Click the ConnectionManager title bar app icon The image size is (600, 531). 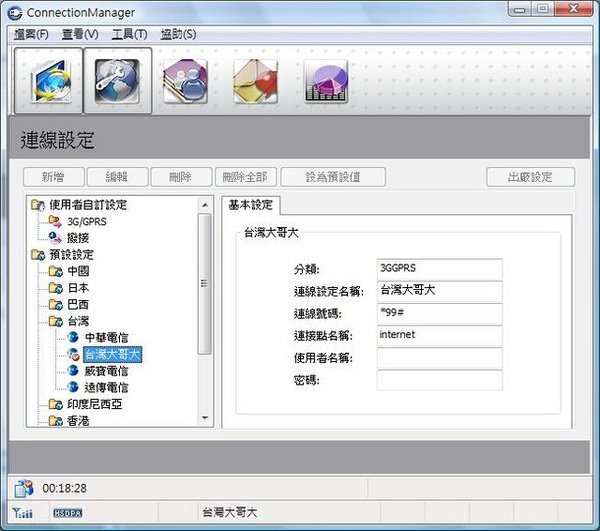pos(15,13)
